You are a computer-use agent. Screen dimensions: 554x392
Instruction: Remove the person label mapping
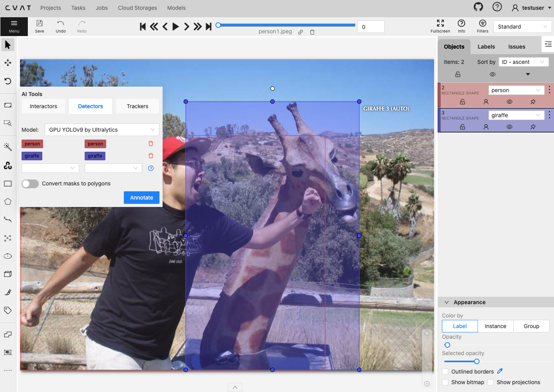pos(151,144)
